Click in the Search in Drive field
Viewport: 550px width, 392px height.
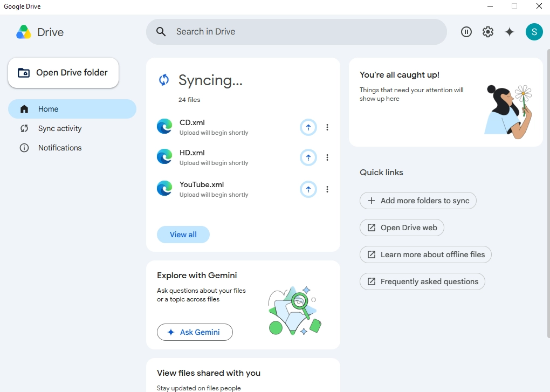point(297,32)
